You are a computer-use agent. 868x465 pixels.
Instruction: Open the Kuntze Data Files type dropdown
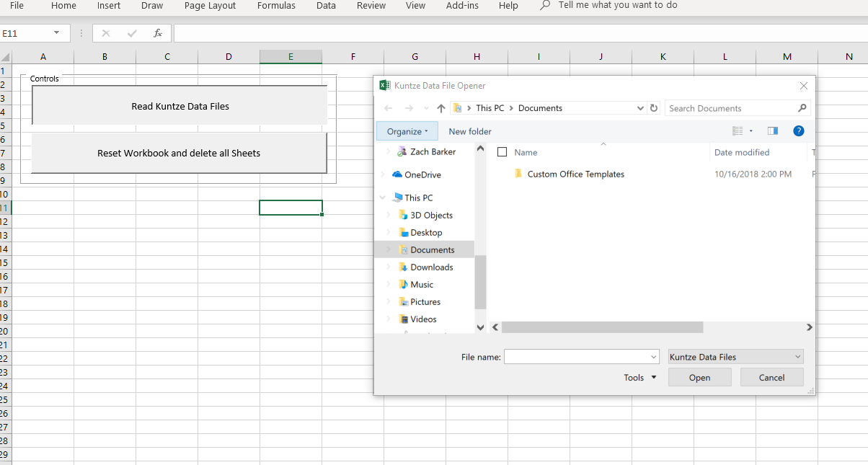click(735, 357)
